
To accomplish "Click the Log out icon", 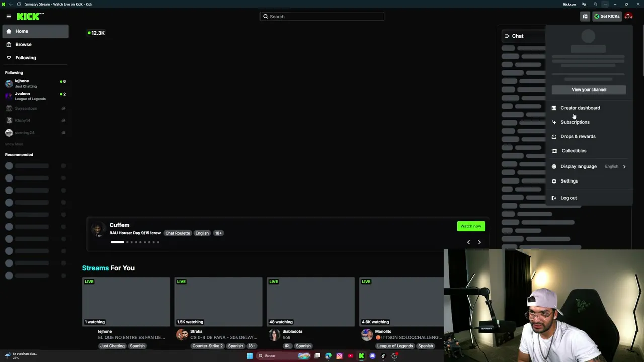I will click(x=554, y=198).
